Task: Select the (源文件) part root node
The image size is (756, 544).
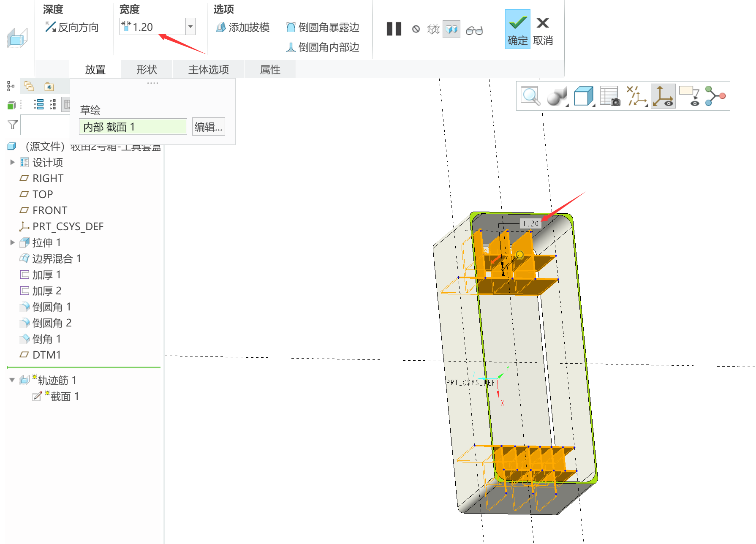Action: 84,147
